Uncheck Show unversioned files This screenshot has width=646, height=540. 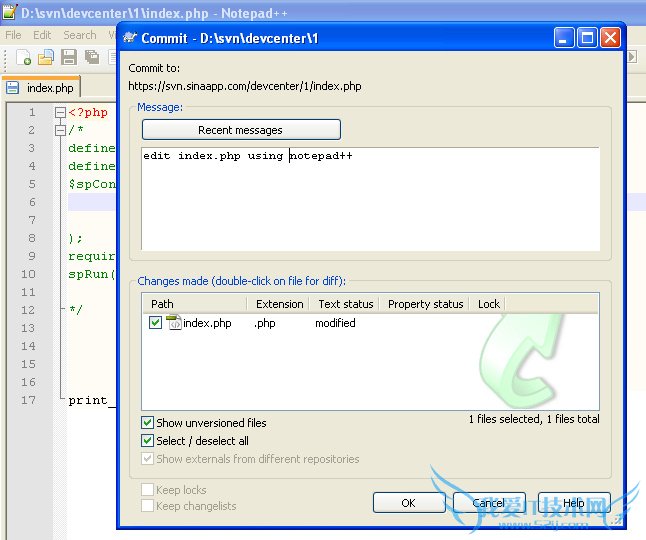pyautogui.click(x=147, y=423)
